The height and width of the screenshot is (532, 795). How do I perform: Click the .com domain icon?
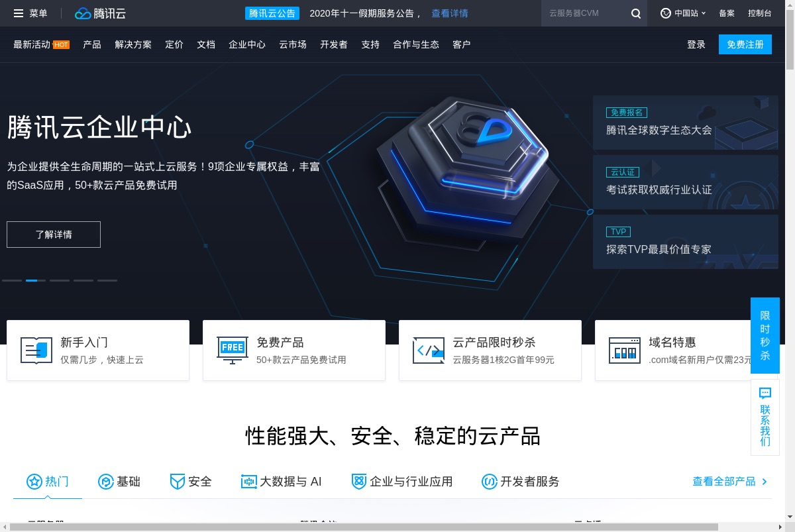tap(625, 350)
